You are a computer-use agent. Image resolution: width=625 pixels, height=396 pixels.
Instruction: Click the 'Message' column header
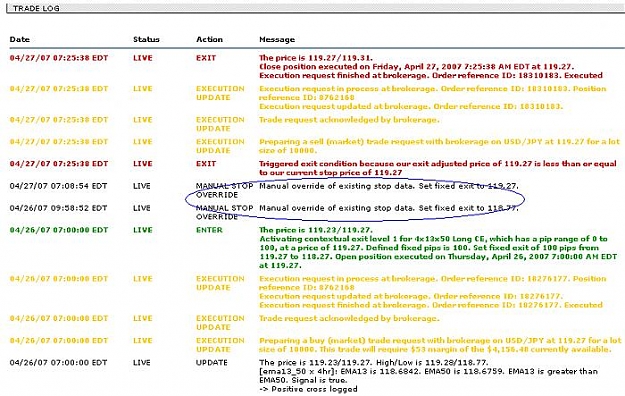pos(277,39)
